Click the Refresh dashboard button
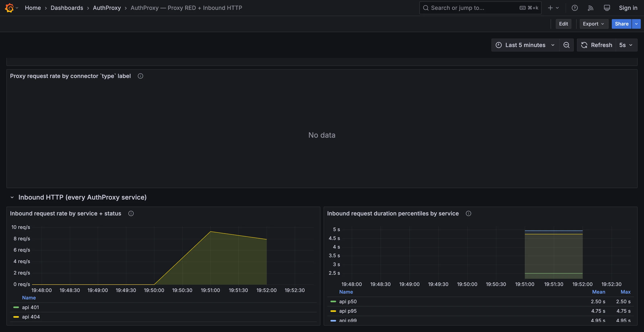This screenshot has height=332, width=644. click(x=597, y=45)
